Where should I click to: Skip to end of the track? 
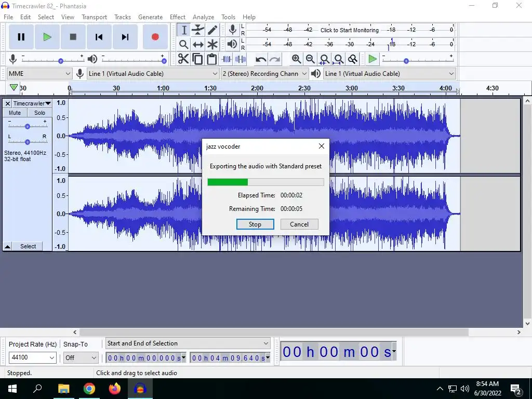[x=125, y=37]
